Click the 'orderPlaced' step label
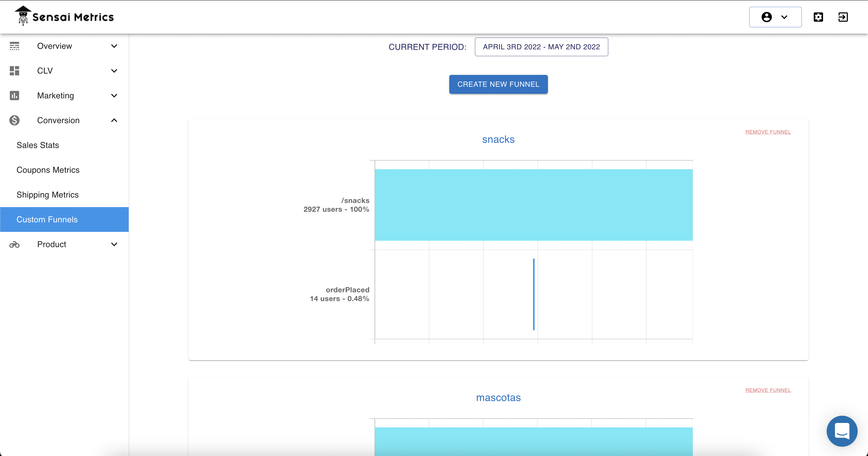The height and width of the screenshot is (456, 868). [x=347, y=290]
